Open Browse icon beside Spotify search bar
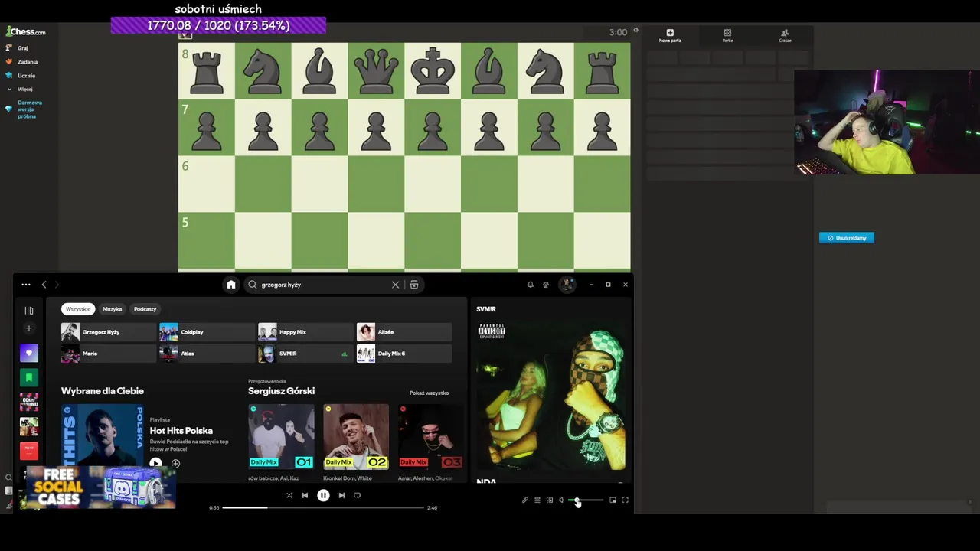 [414, 285]
